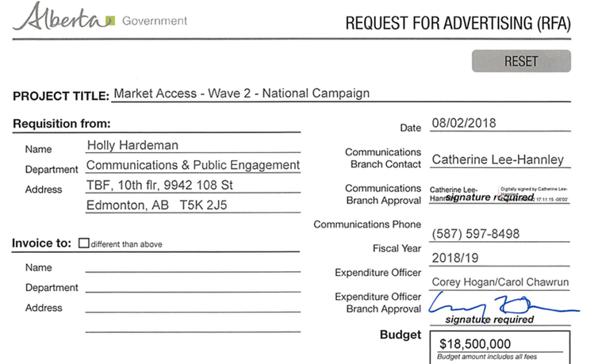Click the address line with 9942 108 St
The height and width of the screenshot is (364, 598).
[x=193, y=186]
